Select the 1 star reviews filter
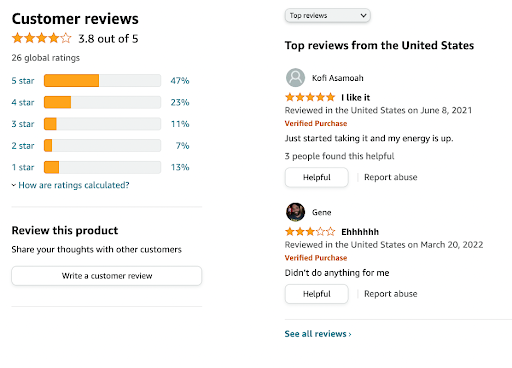The width and height of the screenshot is (512, 368). pyautogui.click(x=23, y=167)
